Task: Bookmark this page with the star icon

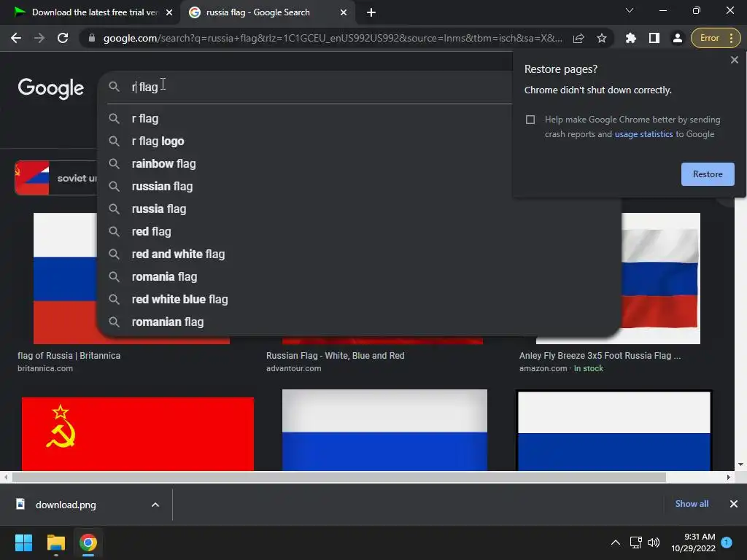Action: click(x=602, y=38)
